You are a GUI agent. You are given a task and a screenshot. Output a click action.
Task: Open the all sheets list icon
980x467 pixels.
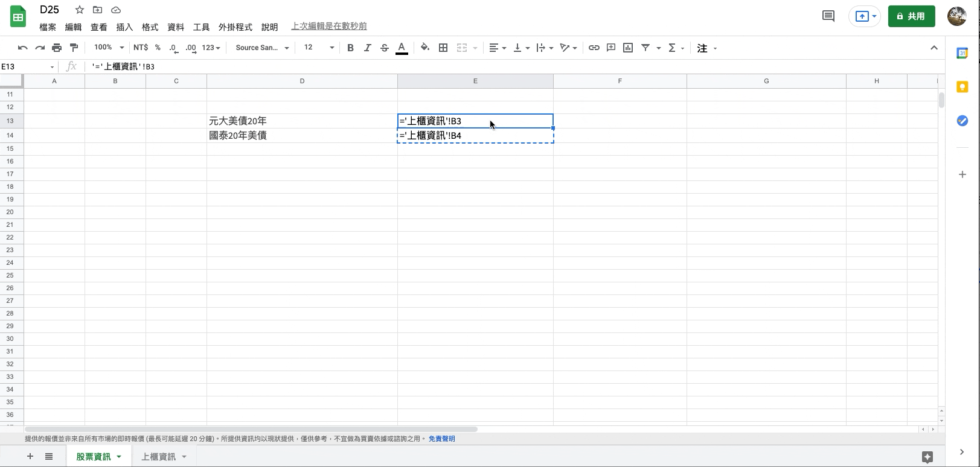(x=49, y=457)
